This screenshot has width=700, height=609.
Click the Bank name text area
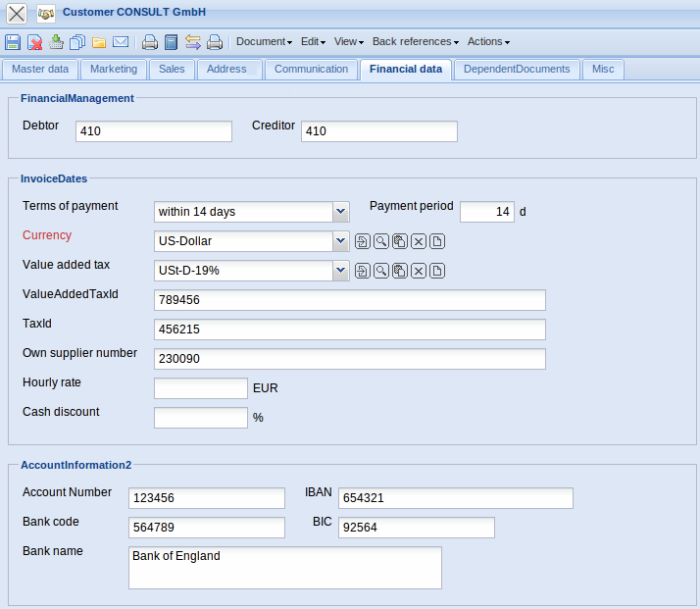[284, 568]
